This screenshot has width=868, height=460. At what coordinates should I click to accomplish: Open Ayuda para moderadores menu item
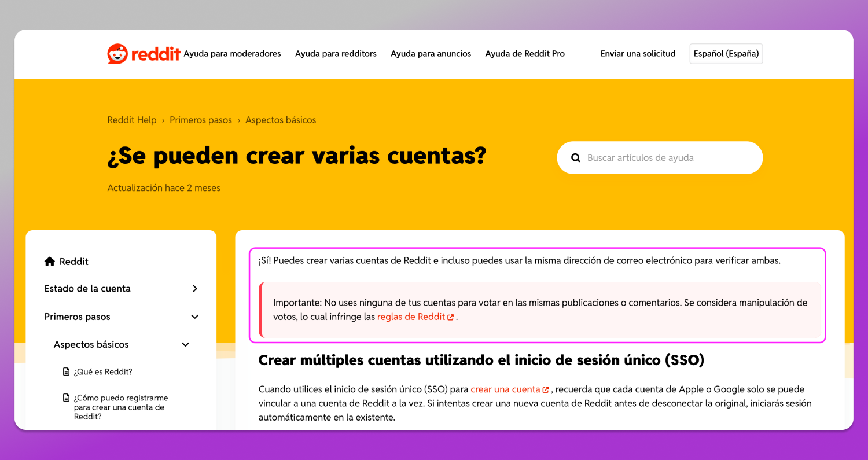tap(233, 54)
